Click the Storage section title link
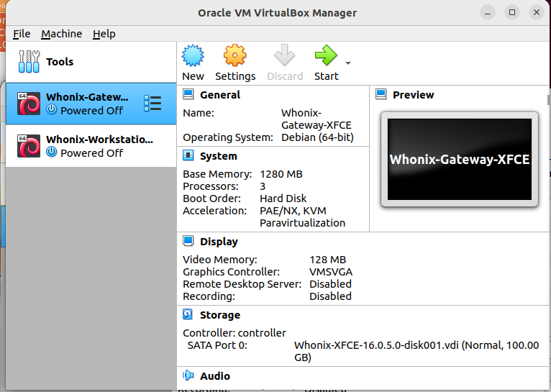 point(220,315)
